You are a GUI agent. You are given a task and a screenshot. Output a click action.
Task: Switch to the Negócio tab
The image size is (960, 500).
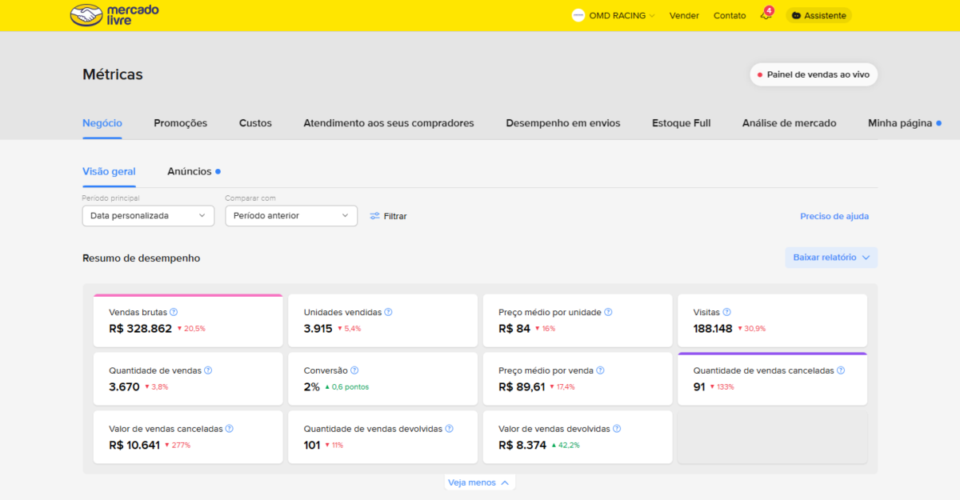(x=102, y=123)
